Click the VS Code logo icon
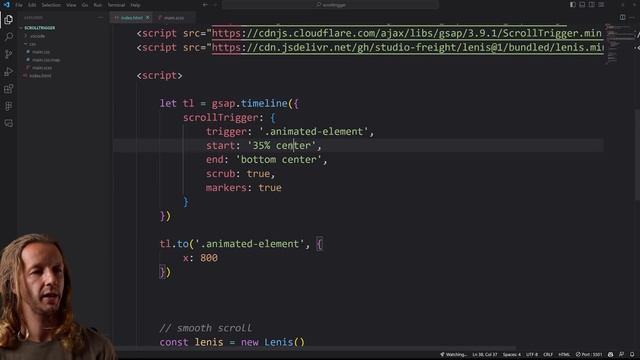 pos(7,5)
